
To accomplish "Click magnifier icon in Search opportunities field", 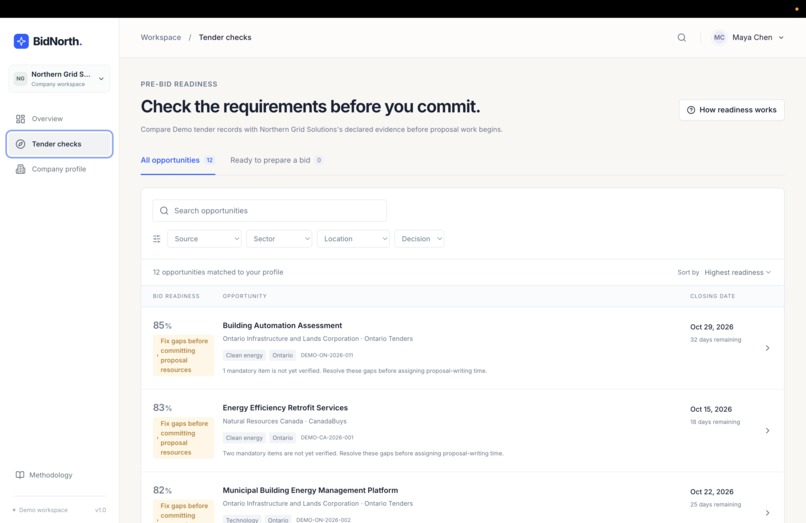I will point(164,211).
